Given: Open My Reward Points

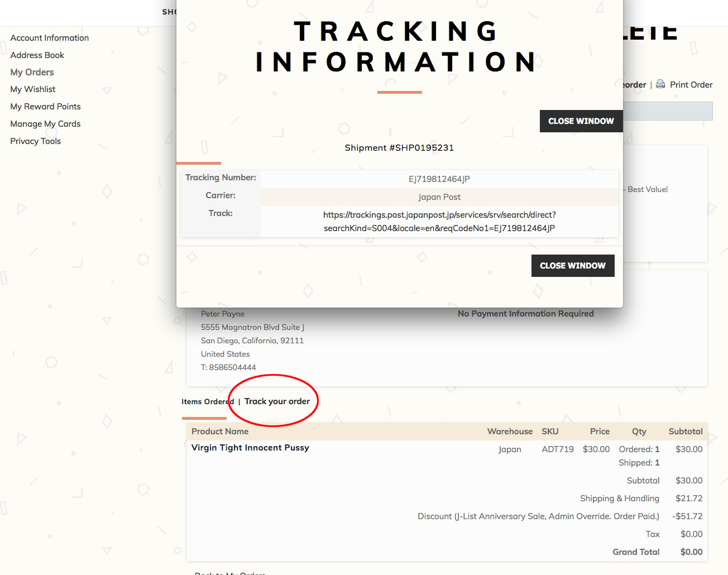Looking at the screenshot, I should [45, 106].
